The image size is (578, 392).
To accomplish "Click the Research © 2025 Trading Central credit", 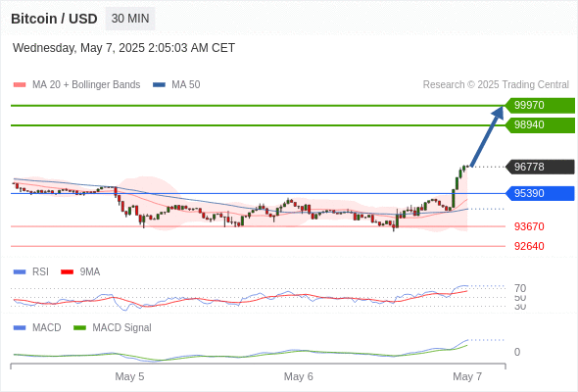I will click(496, 85).
